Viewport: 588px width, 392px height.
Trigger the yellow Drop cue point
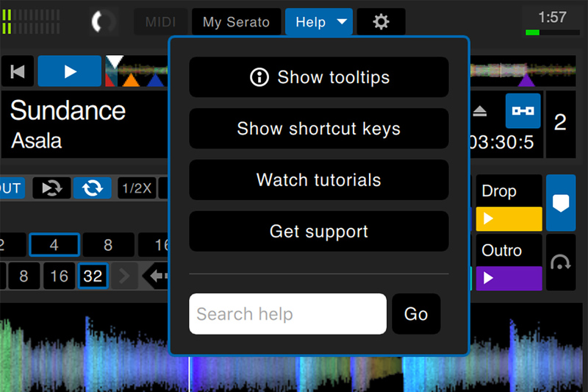tap(509, 219)
